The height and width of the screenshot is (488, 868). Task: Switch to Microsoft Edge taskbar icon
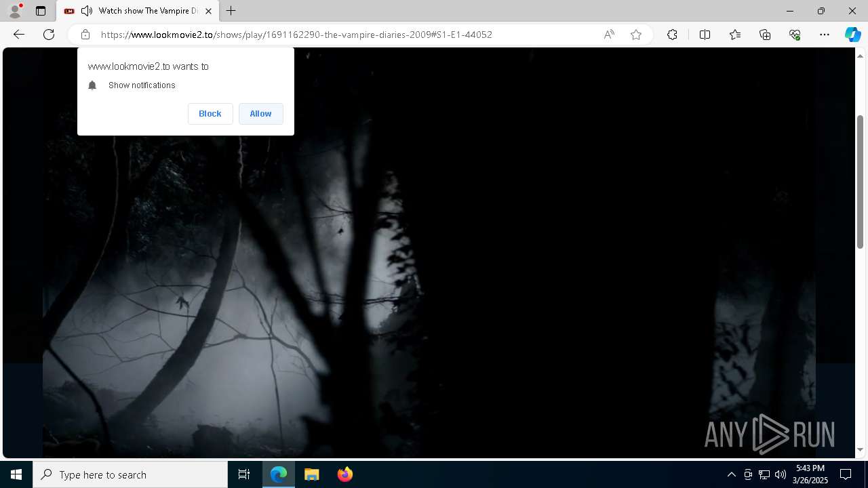tap(279, 474)
